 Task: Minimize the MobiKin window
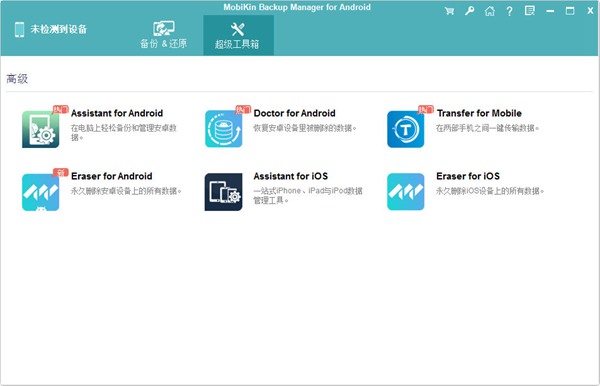click(x=550, y=11)
